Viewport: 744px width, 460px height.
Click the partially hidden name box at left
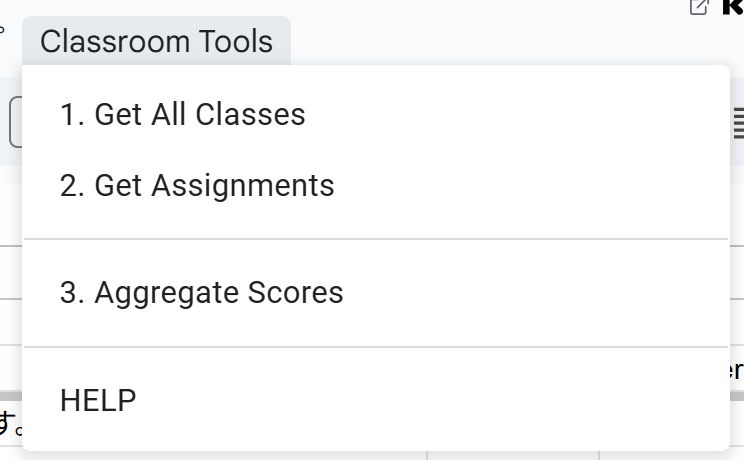pyautogui.click(x=15, y=122)
